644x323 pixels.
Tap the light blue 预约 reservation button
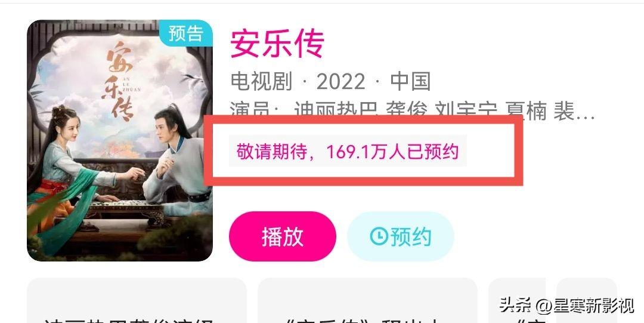coord(401,236)
